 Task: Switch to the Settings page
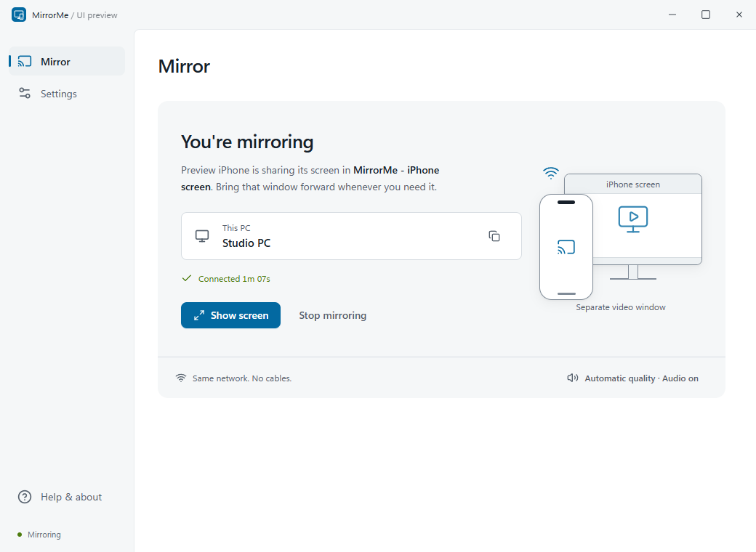pos(67,94)
